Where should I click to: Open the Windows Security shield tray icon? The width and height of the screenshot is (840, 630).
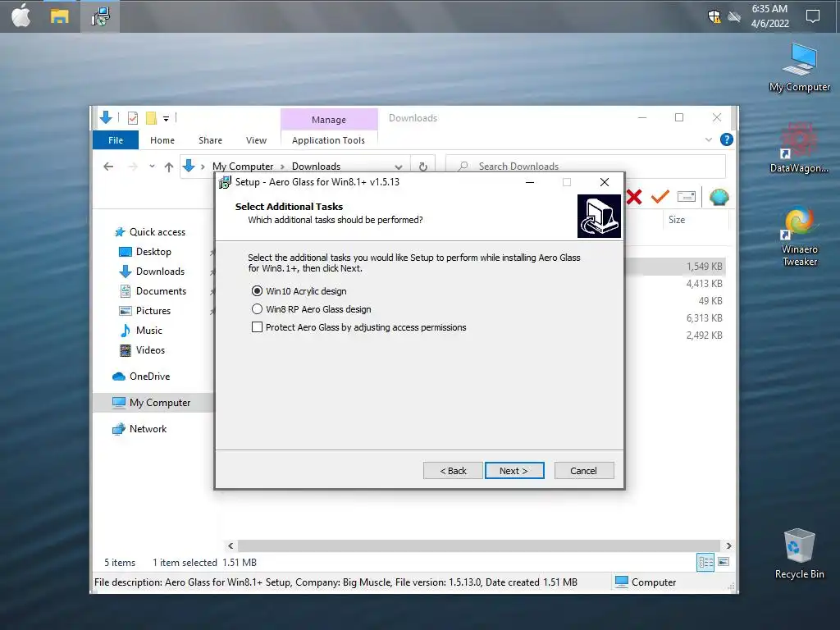pyautogui.click(x=714, y=16)
